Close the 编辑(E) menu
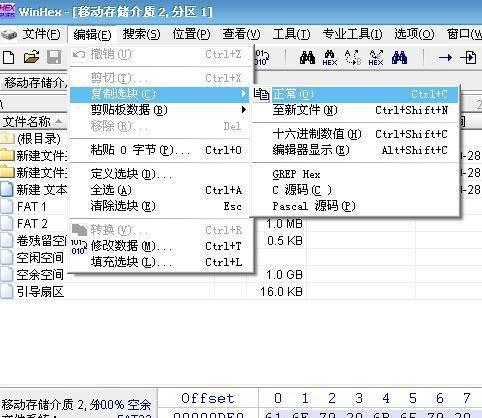This screenshot has width=482, height=418. [92, 35]
